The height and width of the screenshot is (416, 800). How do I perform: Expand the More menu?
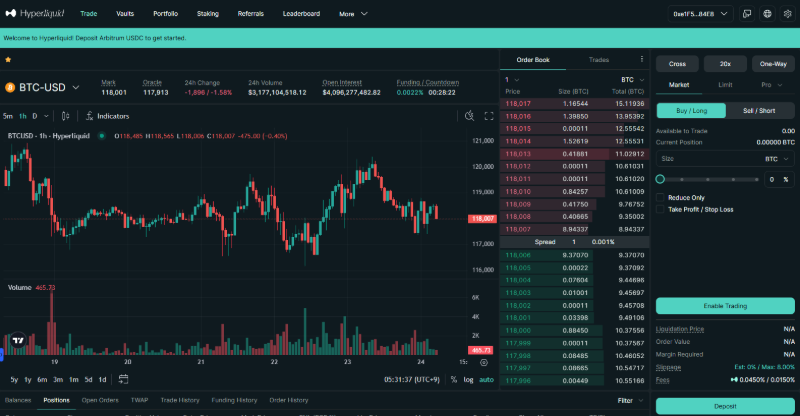point(353,14)
